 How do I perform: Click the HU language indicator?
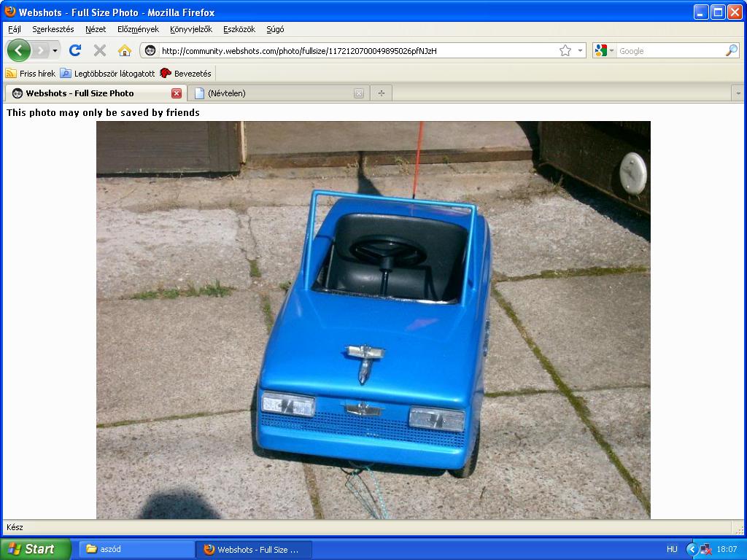click(x=672, y=549)
